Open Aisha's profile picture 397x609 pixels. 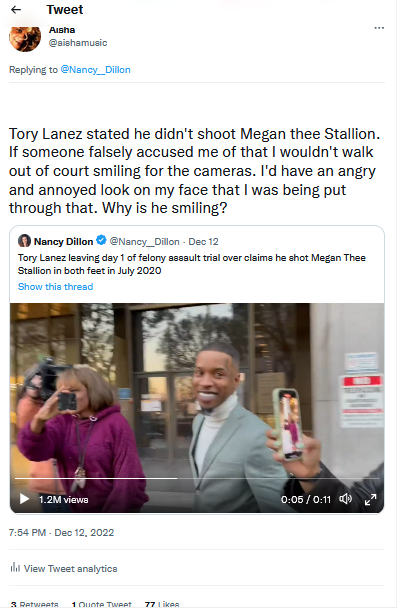[x=25, y=38]
